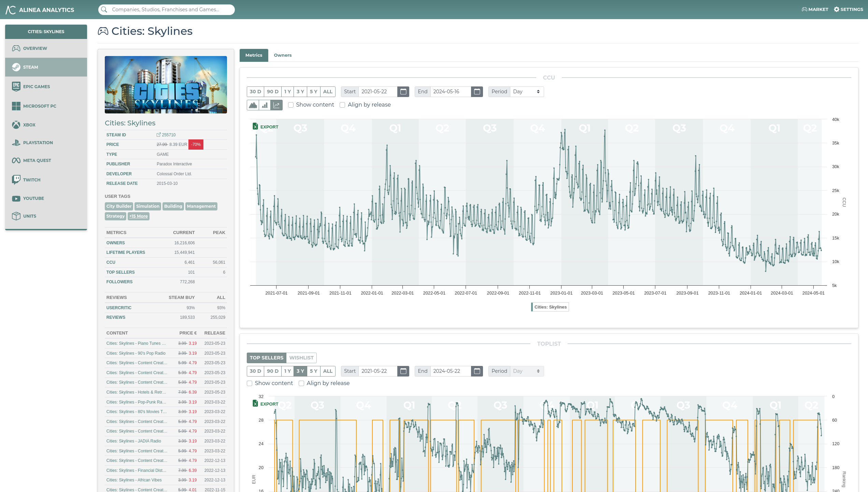
Task: Toggle Cities: Skylines legend series in CCU chart
Action: [x=550, y=307]
